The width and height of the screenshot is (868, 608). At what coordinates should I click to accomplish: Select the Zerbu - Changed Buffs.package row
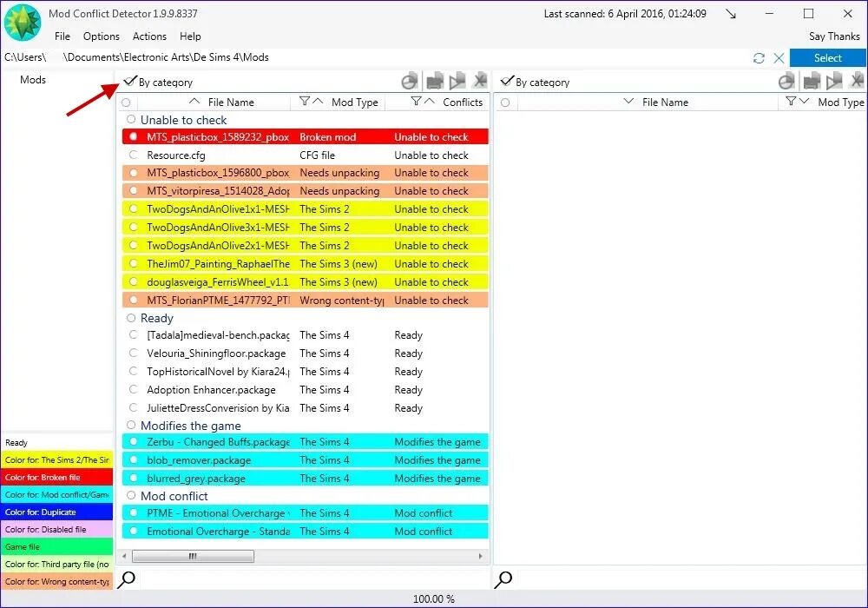(305, 441)
